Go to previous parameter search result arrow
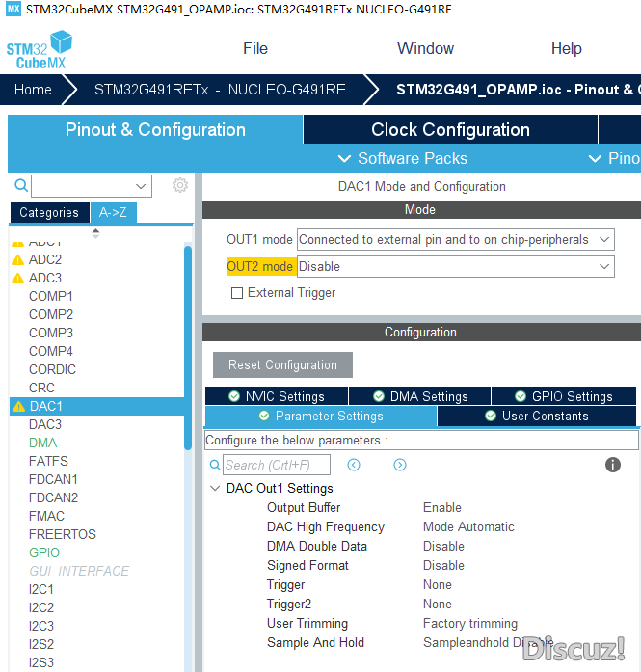The image size is (641, 672). (x=354, y=465)
